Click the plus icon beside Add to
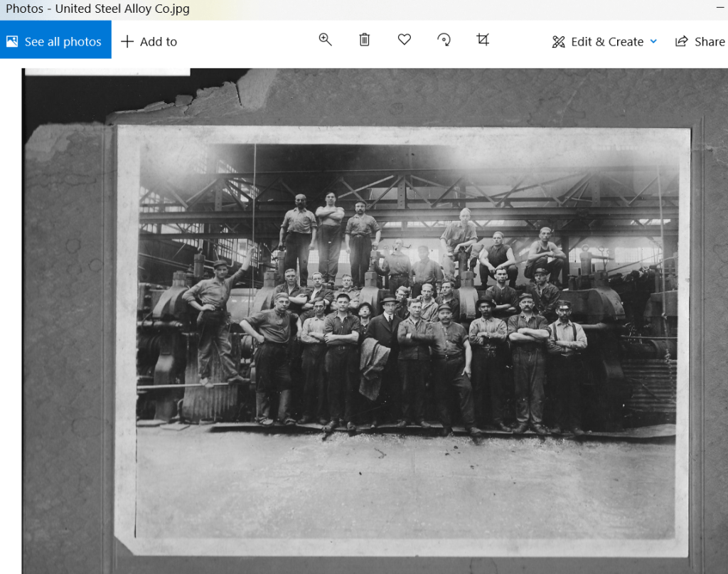 127,41
